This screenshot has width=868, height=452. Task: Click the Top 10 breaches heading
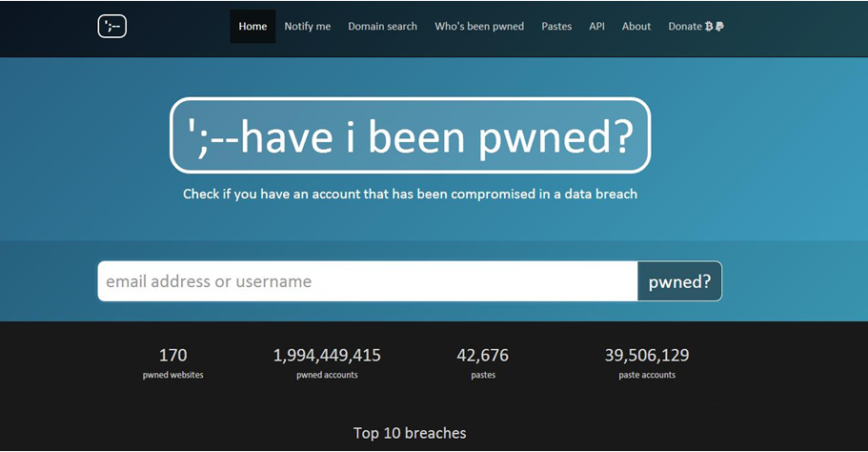click(410, 433)
